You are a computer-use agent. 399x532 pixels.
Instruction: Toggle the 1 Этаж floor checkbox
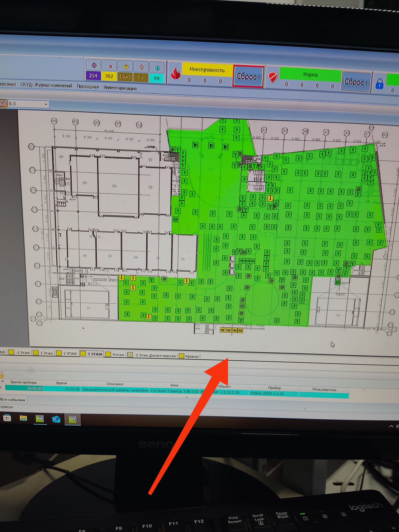(36, 353)
